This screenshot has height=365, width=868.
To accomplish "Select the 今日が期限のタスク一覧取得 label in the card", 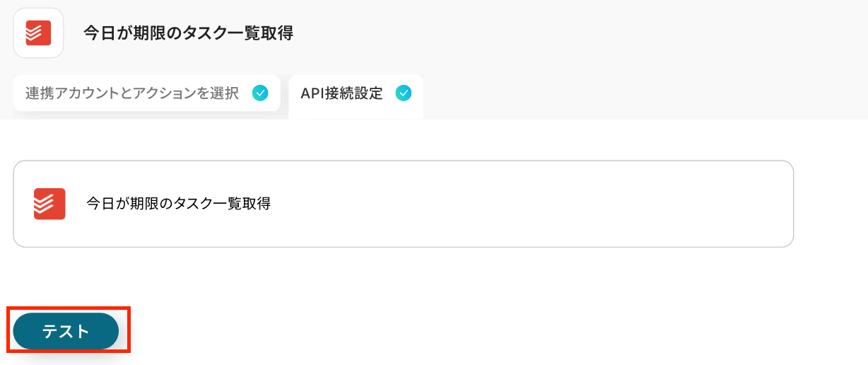I will pos(178,204).
